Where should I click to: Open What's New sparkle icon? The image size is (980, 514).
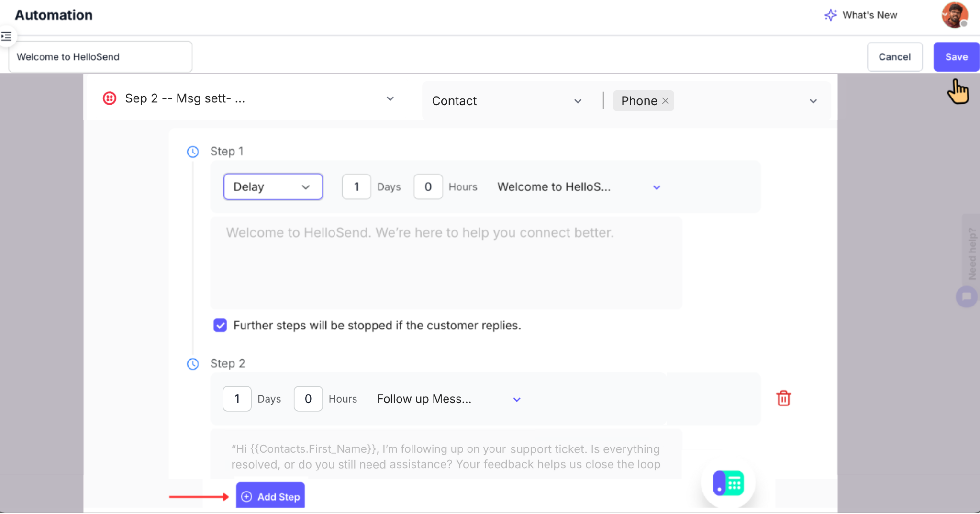(x=830, y=15)
